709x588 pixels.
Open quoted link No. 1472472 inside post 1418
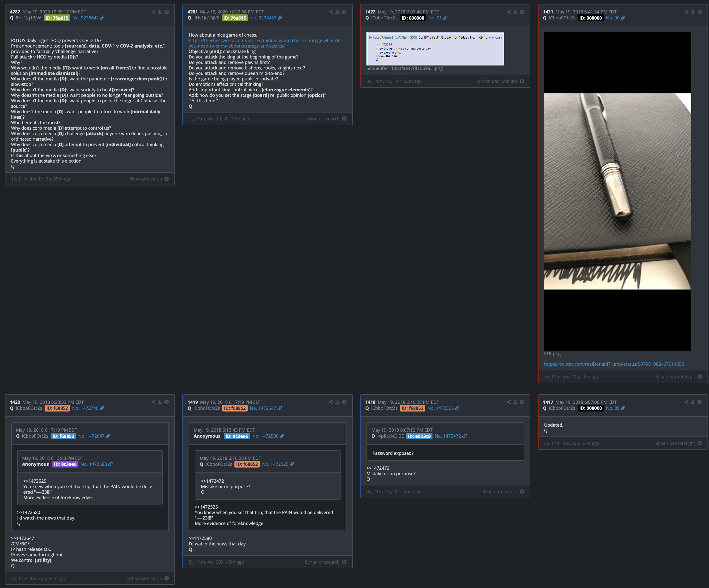451,436
